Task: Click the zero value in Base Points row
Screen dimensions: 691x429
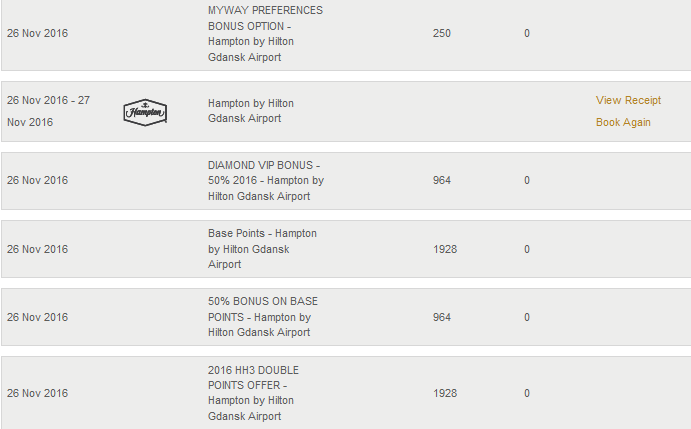Action: coord(527,250)
